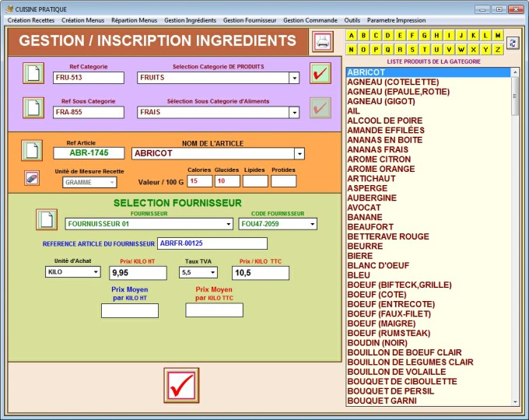Expand the KILO Unité d'Achat dropdown
This screenshot has height=420, width=529.
[x=96, y=272]
